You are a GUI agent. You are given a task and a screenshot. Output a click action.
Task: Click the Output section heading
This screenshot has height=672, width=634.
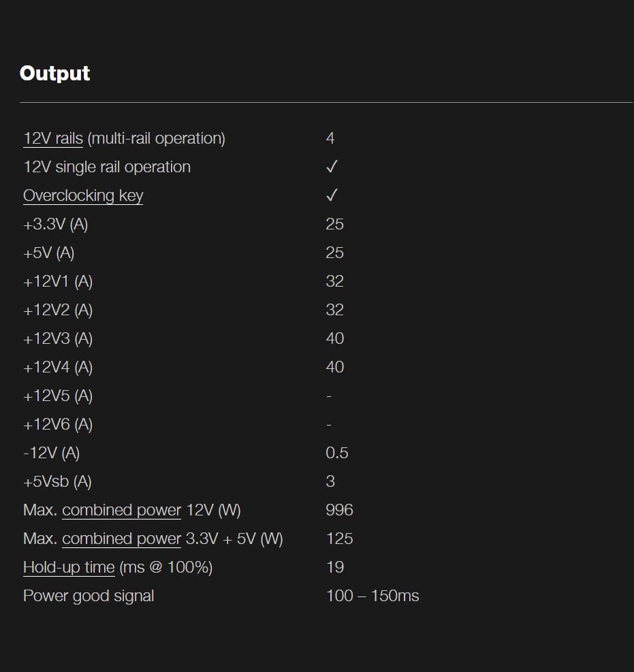pos(55,74)
